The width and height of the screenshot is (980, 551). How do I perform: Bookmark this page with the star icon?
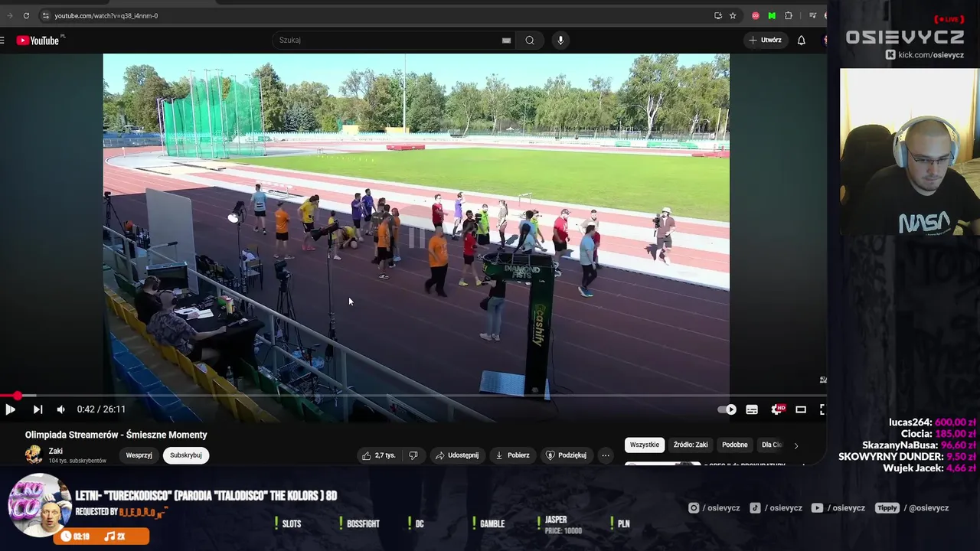[733, 15]
